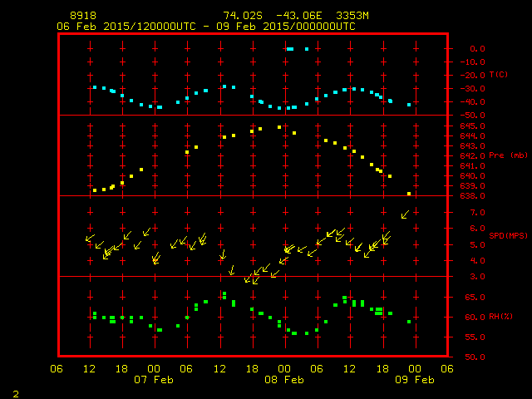
Task: Click the 07 Feb date label
Action: tap(154, 380)
